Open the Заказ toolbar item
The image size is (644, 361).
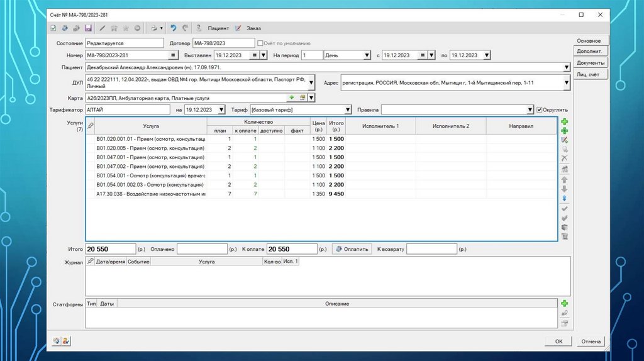tap(248, 28)
